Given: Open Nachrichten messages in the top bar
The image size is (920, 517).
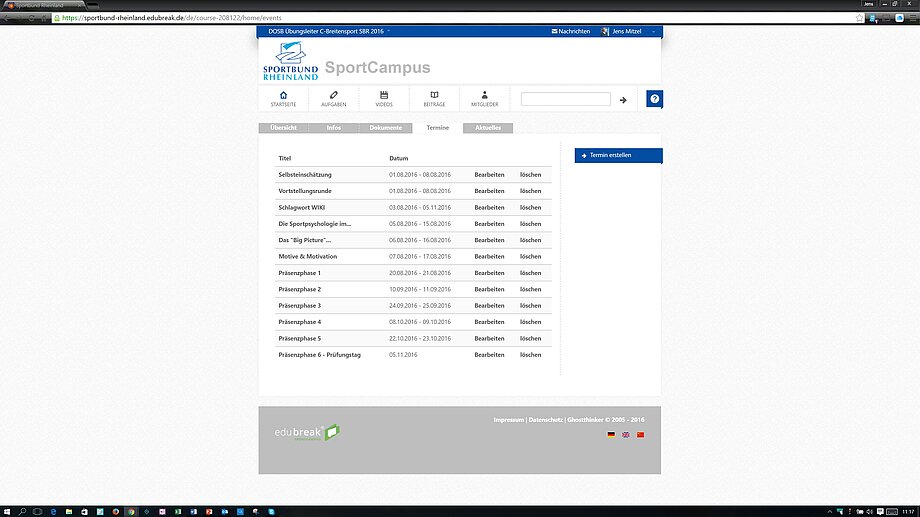Looking at the screenshot, I should pyautogui.click(x=571, y=32).
